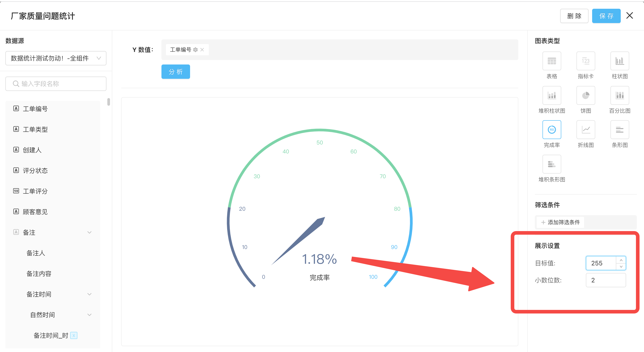Click the X badge next to 备注时间_时
Screen dimensions: 644x352
[x=74, y=335]
